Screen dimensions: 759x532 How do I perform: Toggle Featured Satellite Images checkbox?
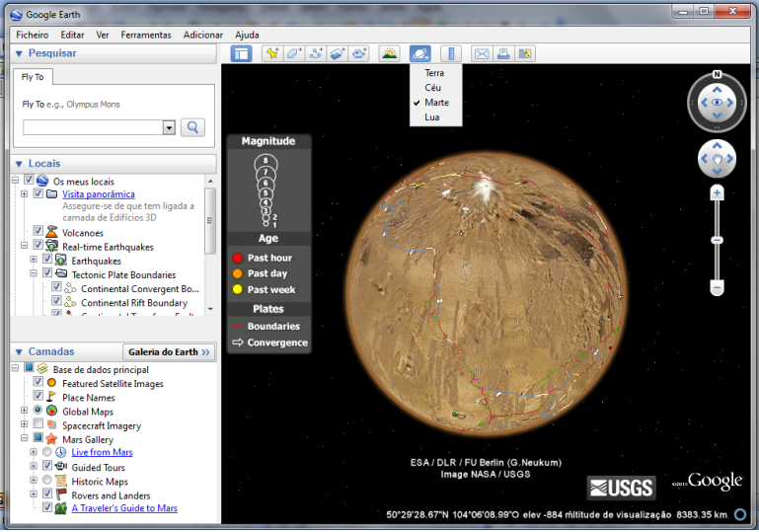coord(38,381)
